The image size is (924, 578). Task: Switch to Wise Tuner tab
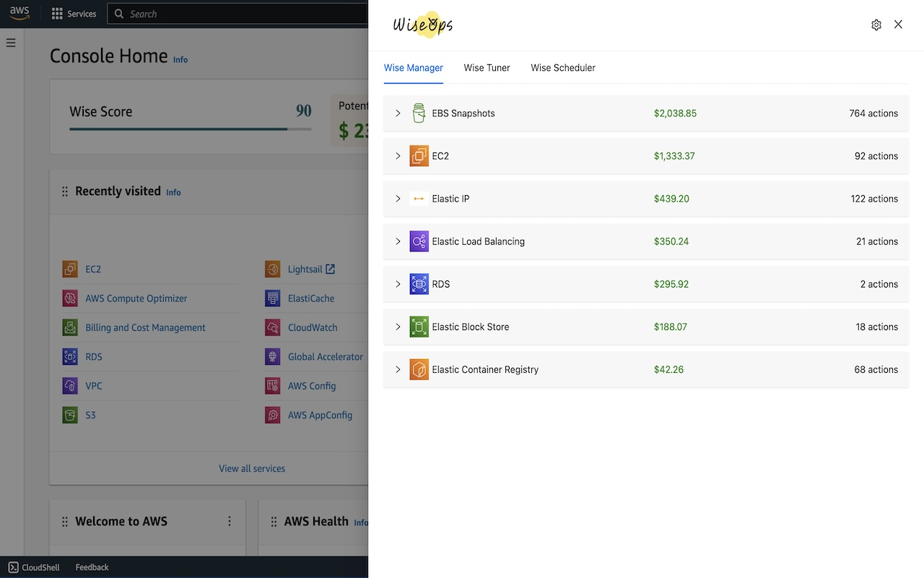pyautogui.click(x=487, y=68)
